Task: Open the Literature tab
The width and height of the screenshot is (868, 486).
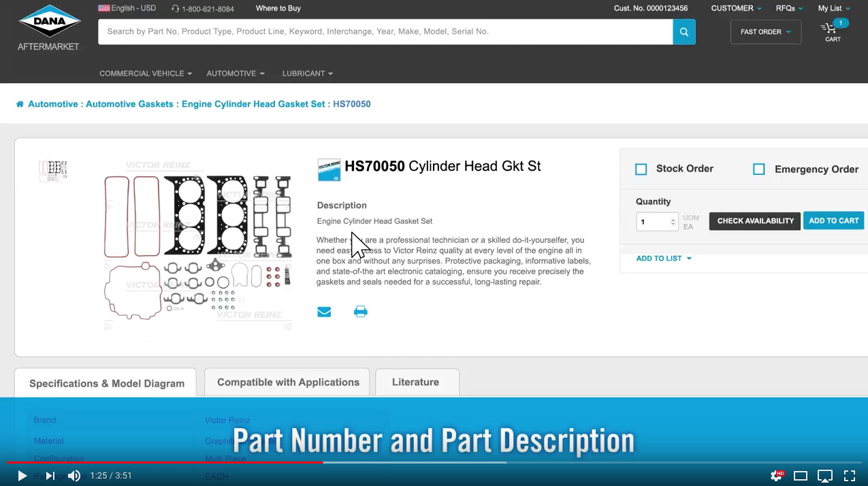Action: [416, 383]
